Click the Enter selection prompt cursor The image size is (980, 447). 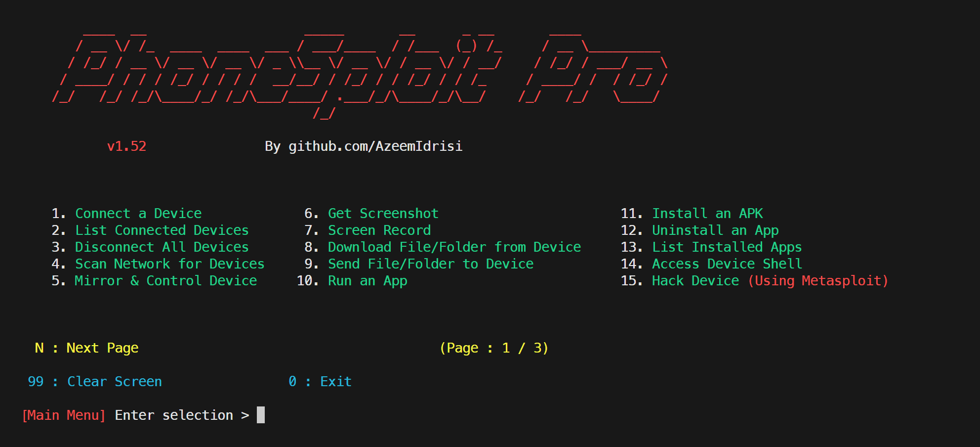tap(261, 415)
